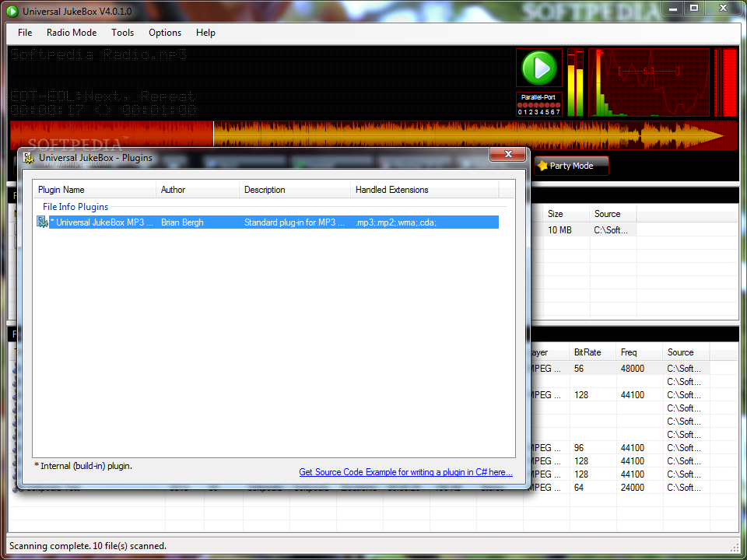Viewport: 747px width, 560px height.
Task: Click the 'EOT-EOL:Next, Repeat' display line
Action: 103,96
